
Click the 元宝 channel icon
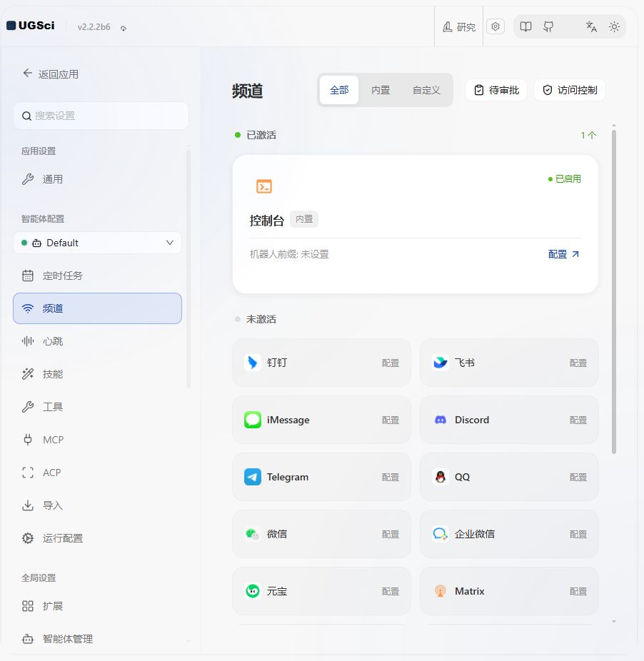252,591
